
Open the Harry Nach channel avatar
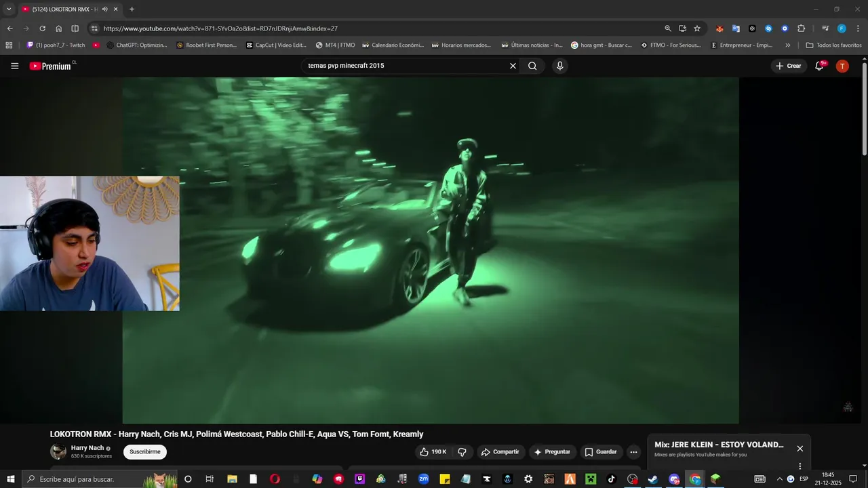tap(58, 451)
